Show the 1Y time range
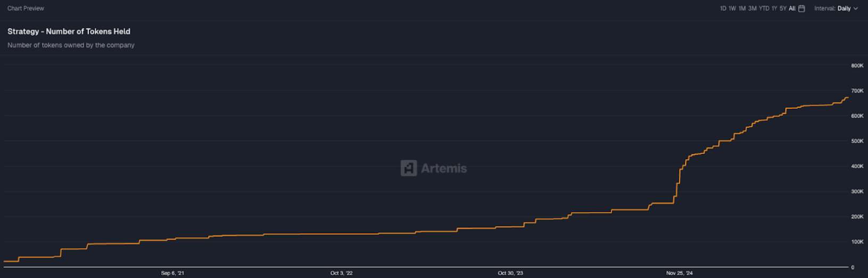The width and height of the screenshot is (868, 278). click(x=774, y=9)
